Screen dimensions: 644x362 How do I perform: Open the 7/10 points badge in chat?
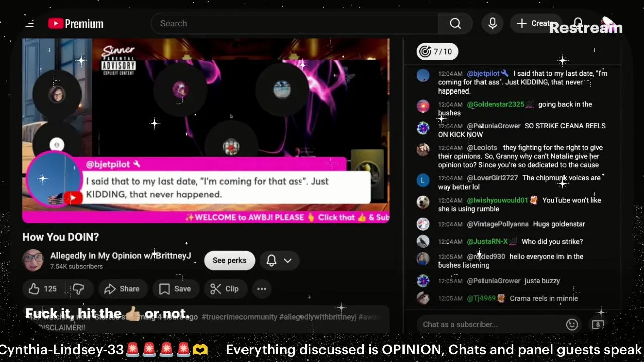pos(437,51)
